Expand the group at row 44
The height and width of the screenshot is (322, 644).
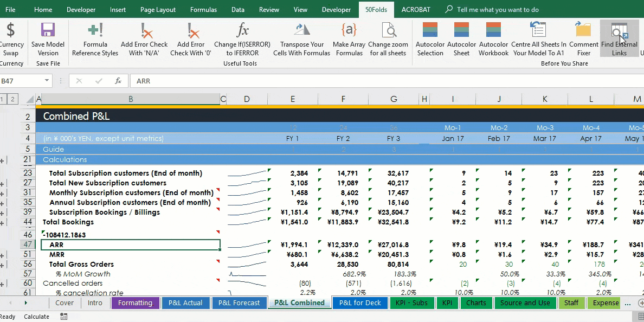(3, 223)
